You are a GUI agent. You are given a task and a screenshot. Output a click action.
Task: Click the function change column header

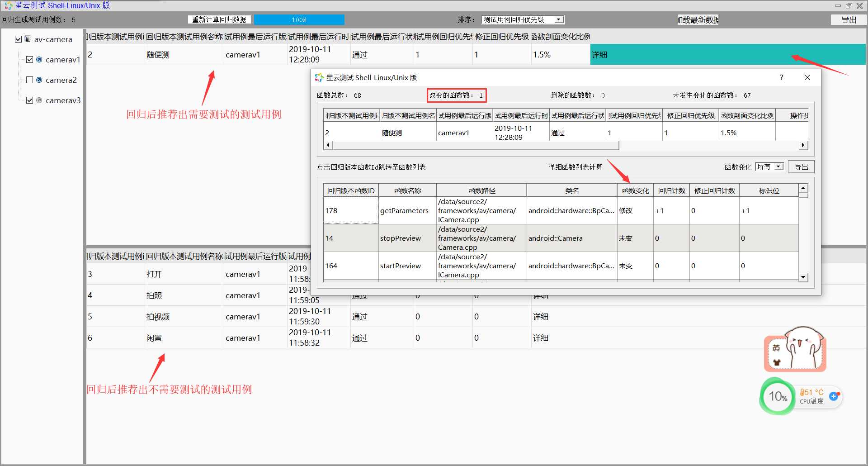(635, 190)
